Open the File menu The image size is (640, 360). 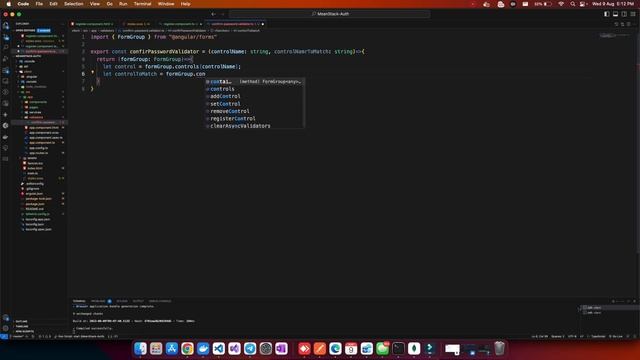[39, 4]
